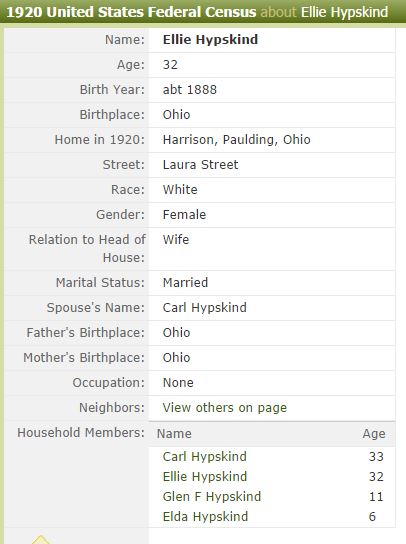Open Elda Hypskind household record
The image size is (406, 544).
click(x=205, y=517)
